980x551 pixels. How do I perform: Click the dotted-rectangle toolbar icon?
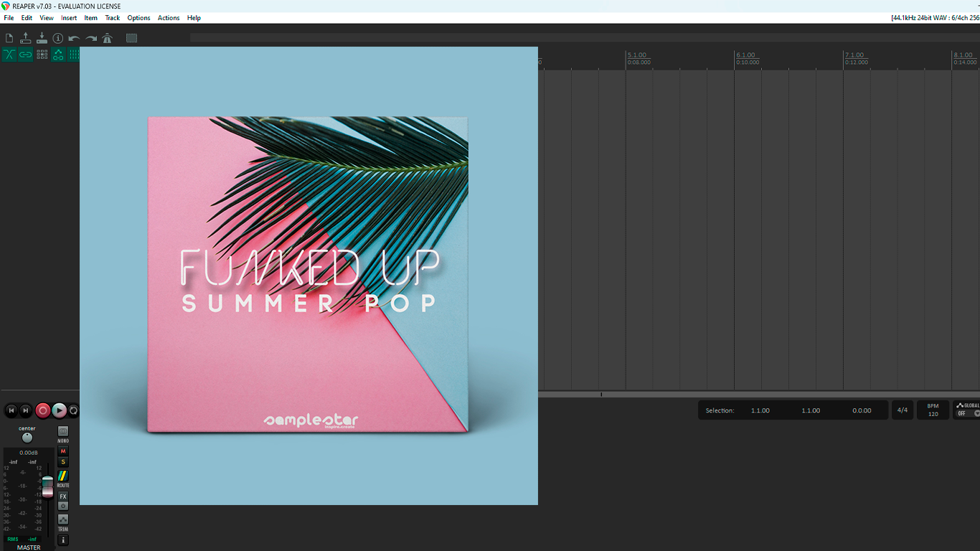click(131, 38)
